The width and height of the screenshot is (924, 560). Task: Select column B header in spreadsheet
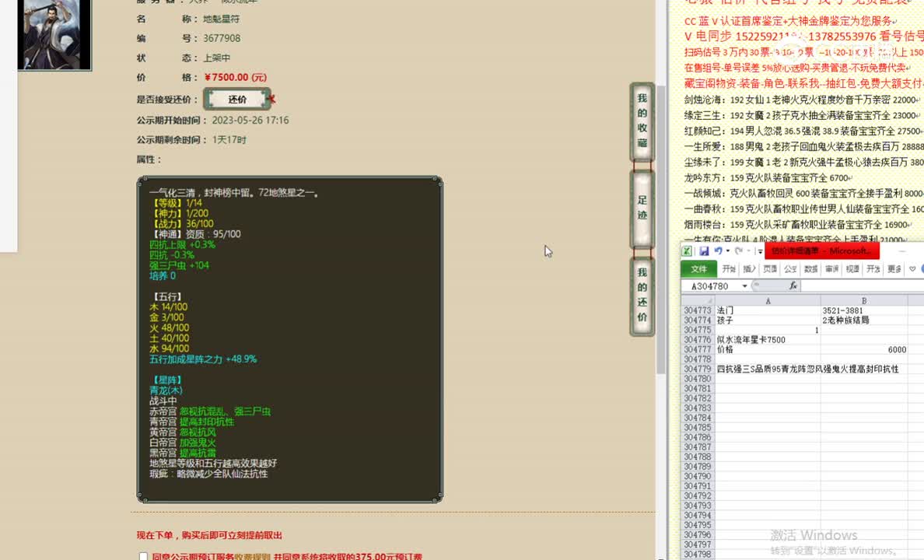click(x=863, y=301)
